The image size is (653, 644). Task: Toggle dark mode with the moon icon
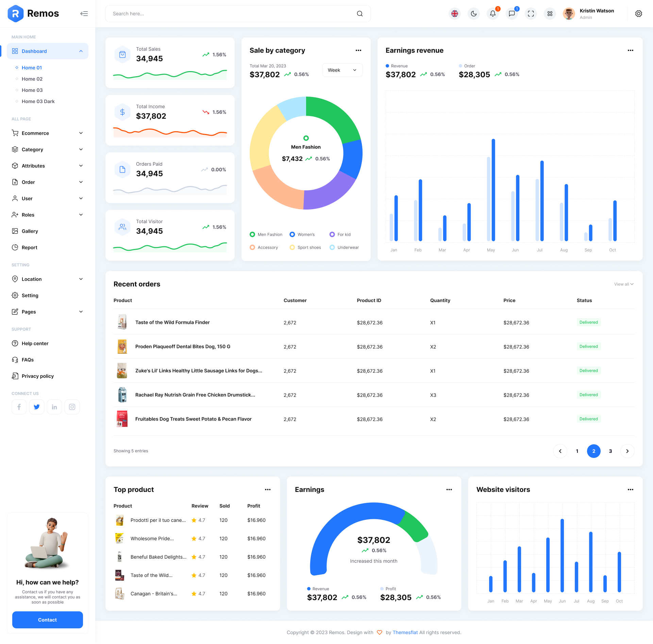tap(473, 14)
